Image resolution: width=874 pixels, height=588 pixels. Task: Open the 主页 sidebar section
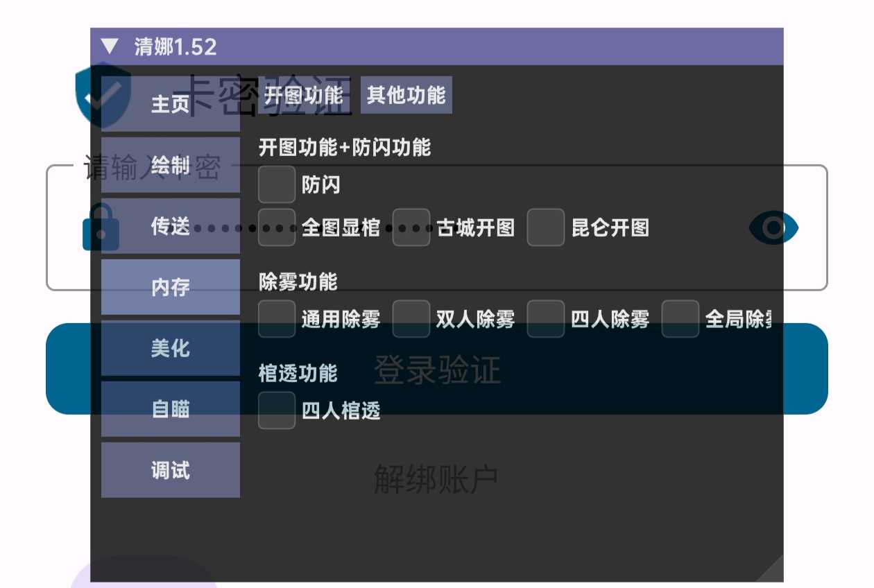pyautogui.click(x=170, y=104)
